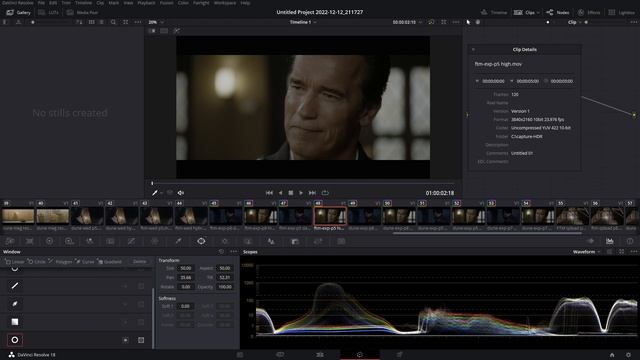Search stills in the Gallery

click(x=113, y=22)
